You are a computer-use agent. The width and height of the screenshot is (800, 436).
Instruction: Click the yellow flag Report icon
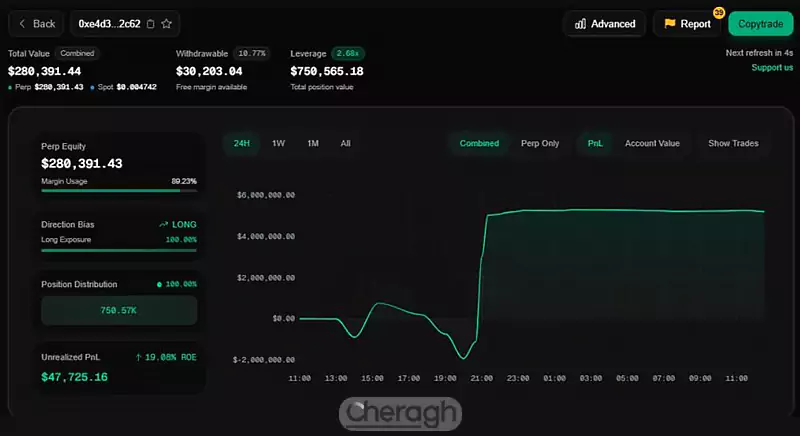pos(670,24)
